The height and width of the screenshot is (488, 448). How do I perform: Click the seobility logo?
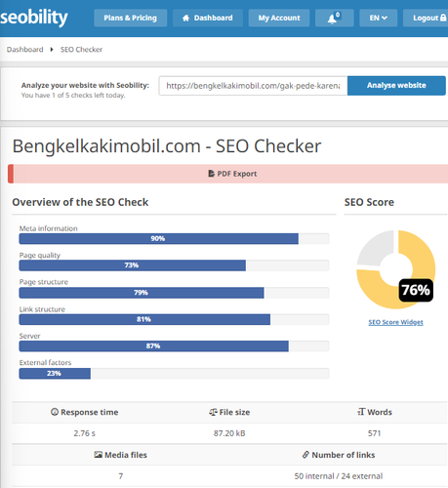[x=34, y=18]
